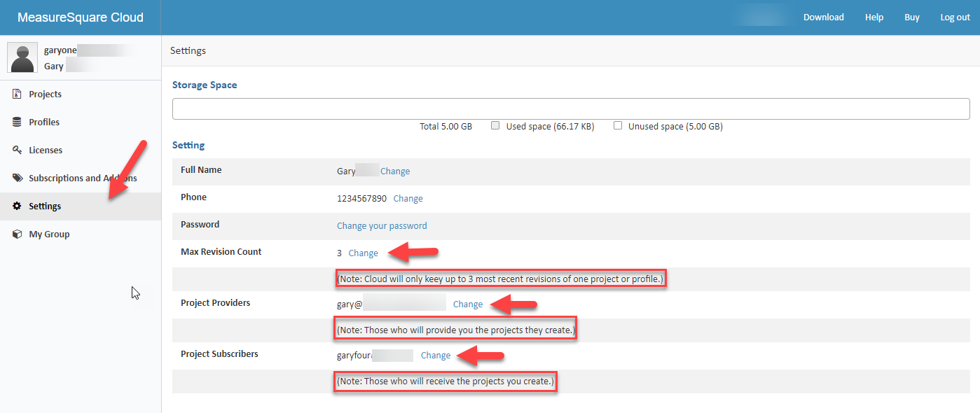This screenshot has height=413, width=980.
Task: Click the Setting section heading
Action: 188,146
